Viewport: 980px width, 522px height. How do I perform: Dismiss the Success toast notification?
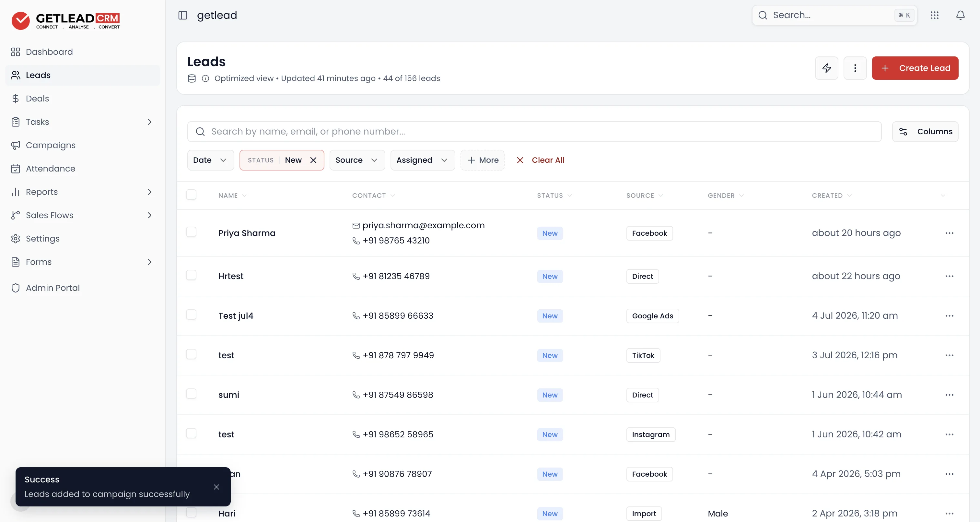[x=216, y=487]
